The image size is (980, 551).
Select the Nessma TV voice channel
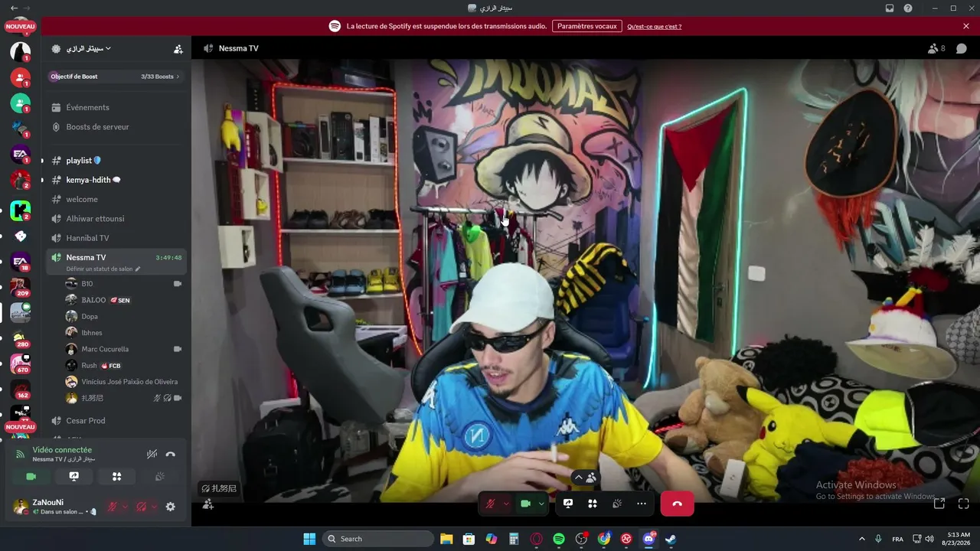pyautogui.click(x=116, y=258)
